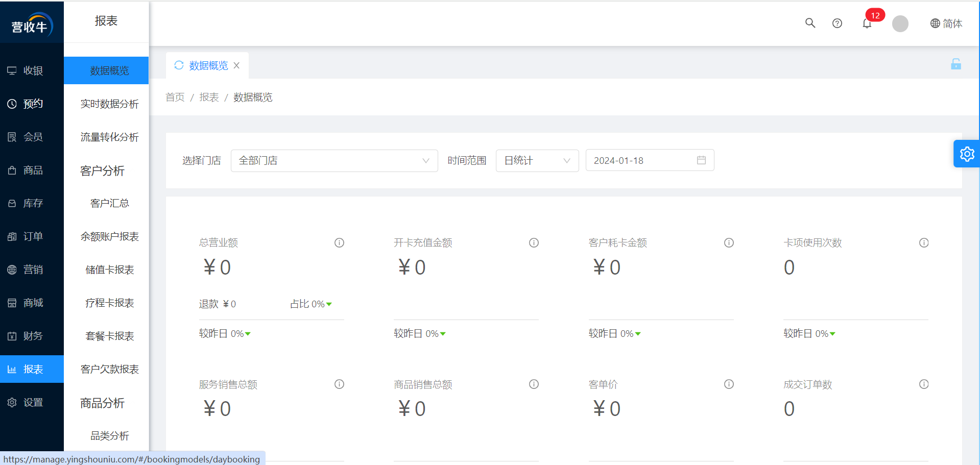Show info for 开卡充值金额
The width and height of the screenshot is (980, 465).
pos(534,243)
